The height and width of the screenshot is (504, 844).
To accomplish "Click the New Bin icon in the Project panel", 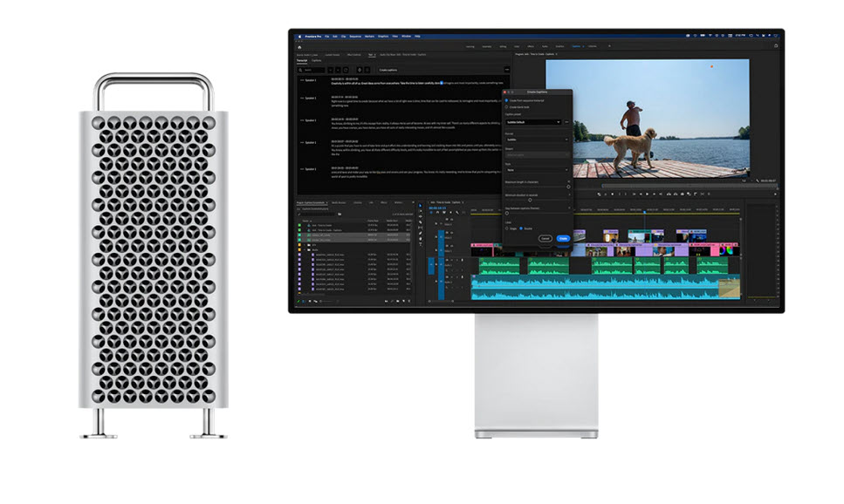I will [397, 300].
